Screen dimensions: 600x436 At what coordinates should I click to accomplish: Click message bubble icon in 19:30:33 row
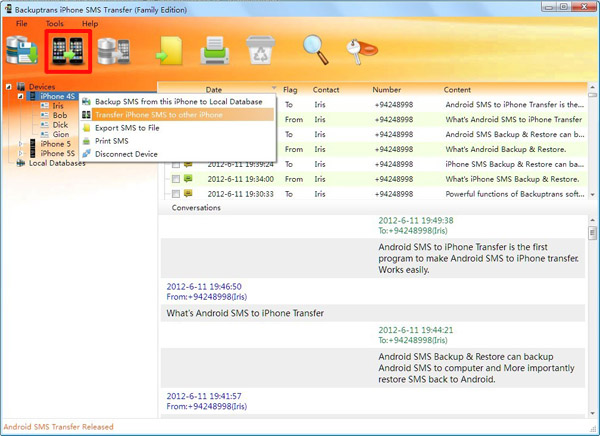188,193
